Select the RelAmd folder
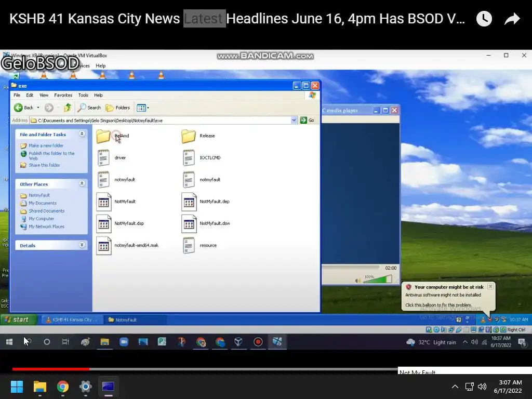 [x=112, y=136]
